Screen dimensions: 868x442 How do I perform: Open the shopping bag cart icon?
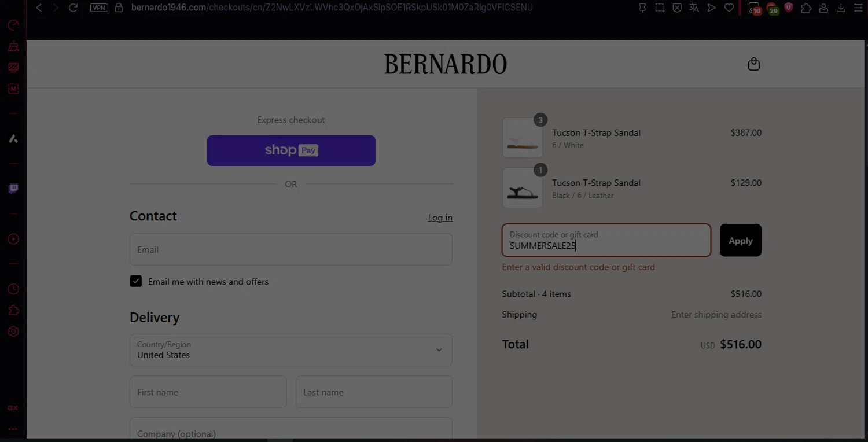pos(753,64)
